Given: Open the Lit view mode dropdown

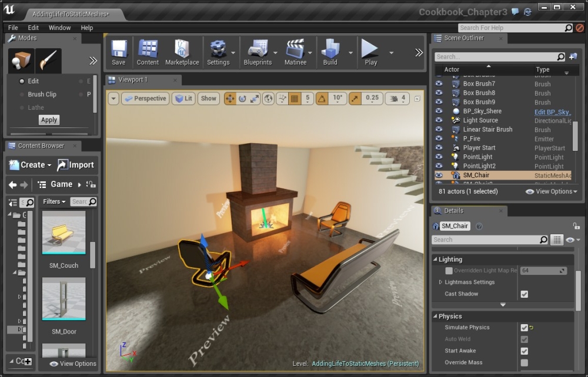Looking at the screenshot, I should [x=183, y=99].
